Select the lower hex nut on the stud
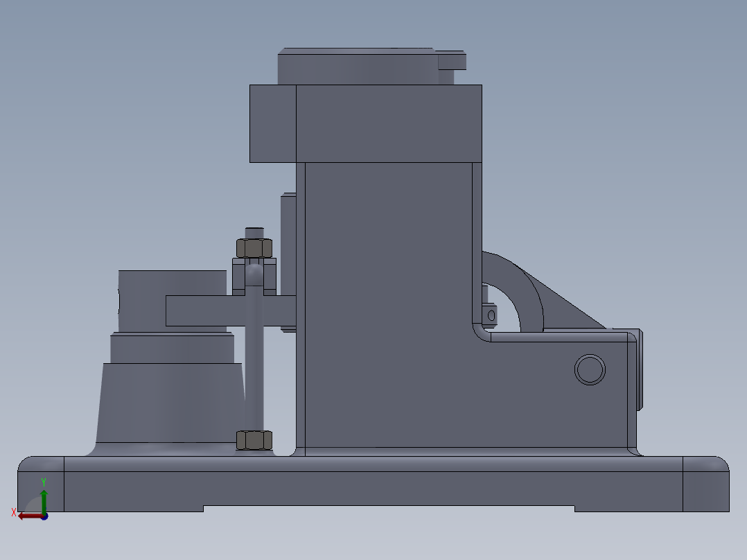Image resolution: width=747 pixels, height=560 pixels. point(253,439)
